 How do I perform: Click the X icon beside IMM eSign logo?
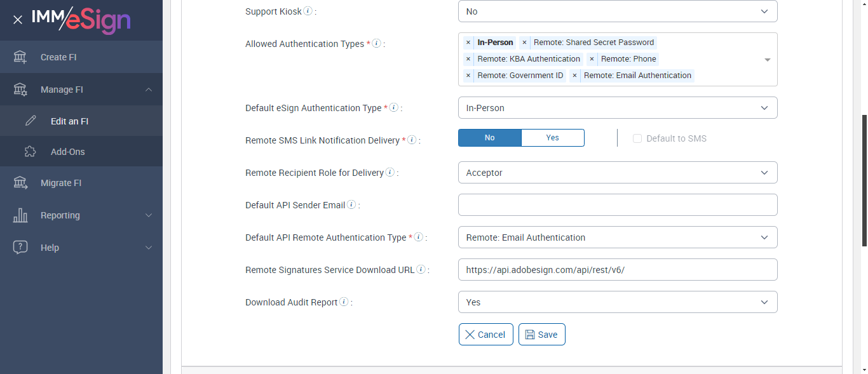point(18,20)
